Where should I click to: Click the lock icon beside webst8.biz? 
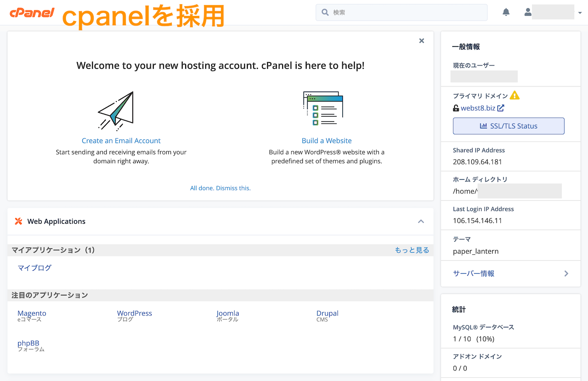[456, 108]
